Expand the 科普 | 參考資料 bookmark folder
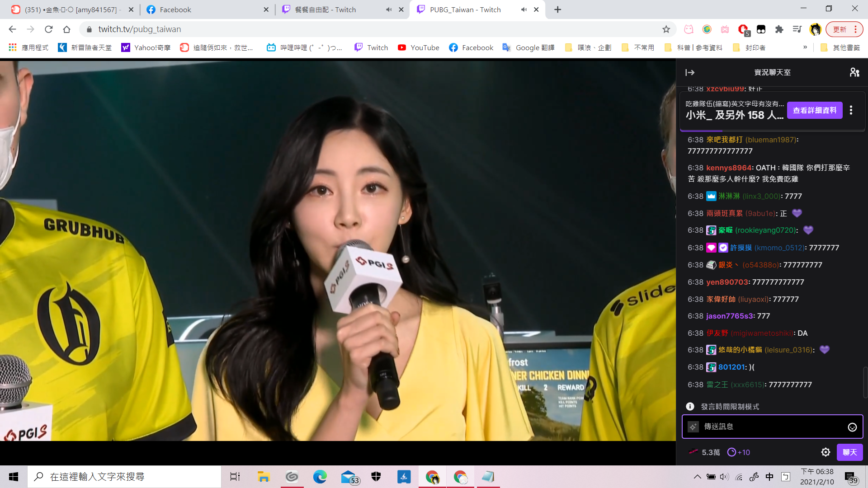 [693, 47]
